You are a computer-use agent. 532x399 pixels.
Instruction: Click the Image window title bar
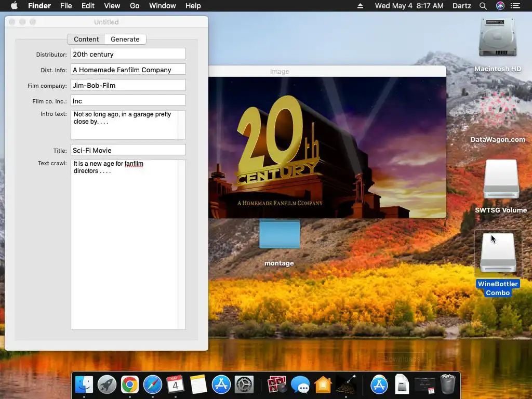click(x=327, y=71)
